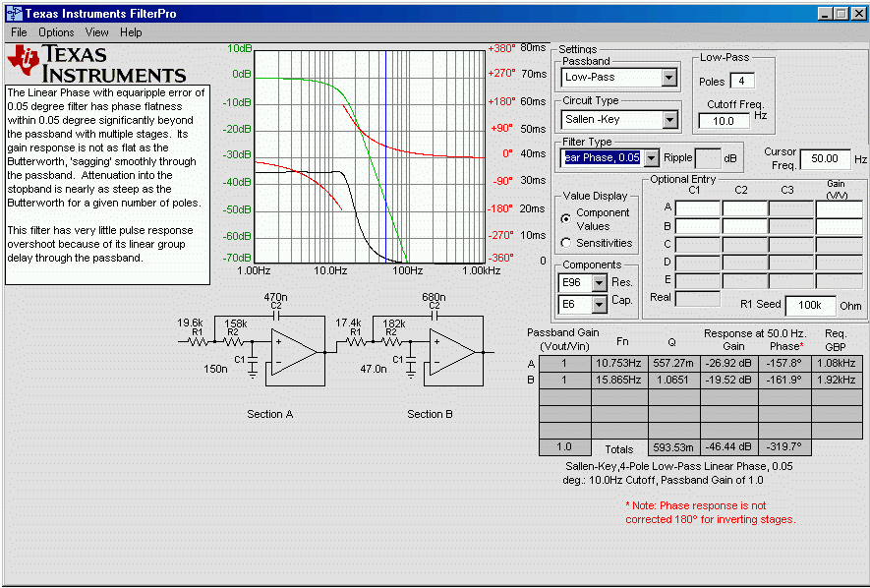
Task: Click the row B gain cell -19.52 dB
Action: pos(728,380)
